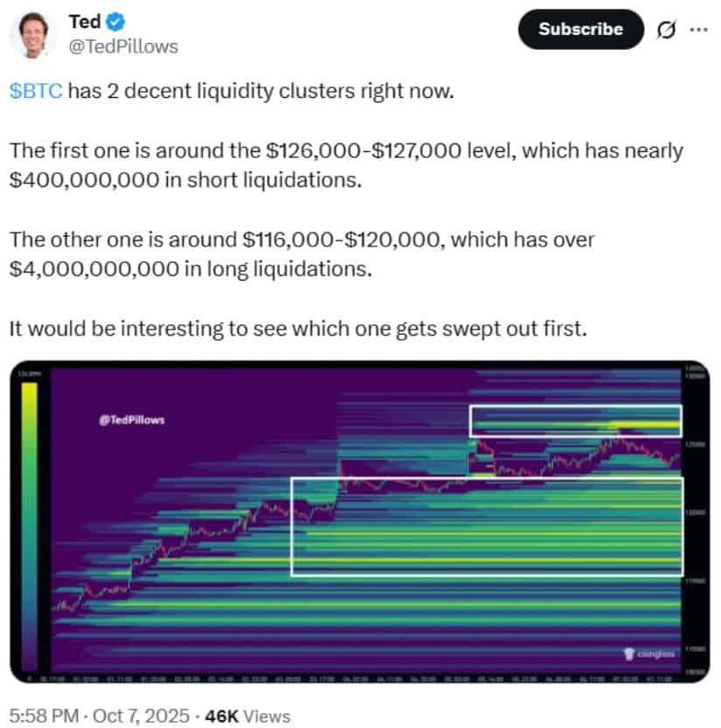Click Ted's profile avatar photo

[x=33, y=35]
